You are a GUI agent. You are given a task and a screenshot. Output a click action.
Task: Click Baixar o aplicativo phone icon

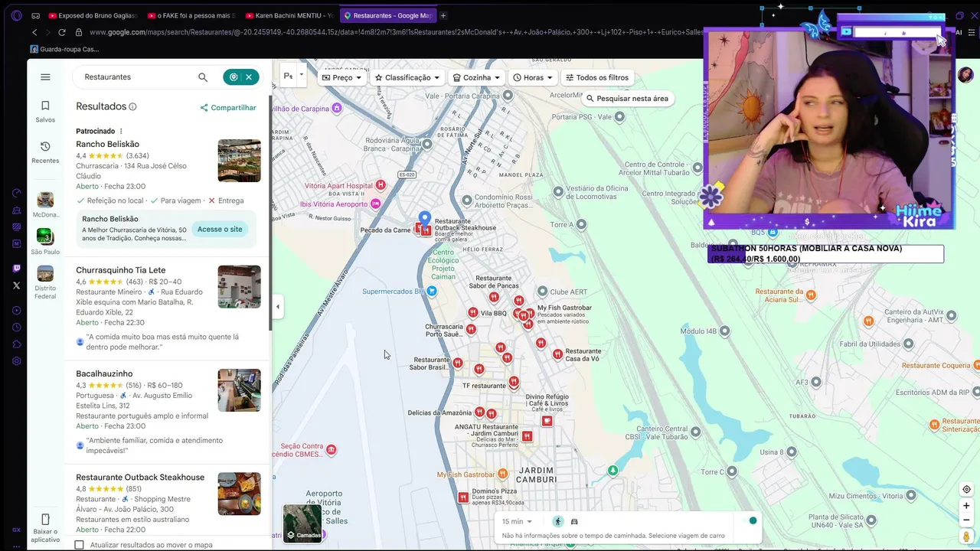click(45, 519)
